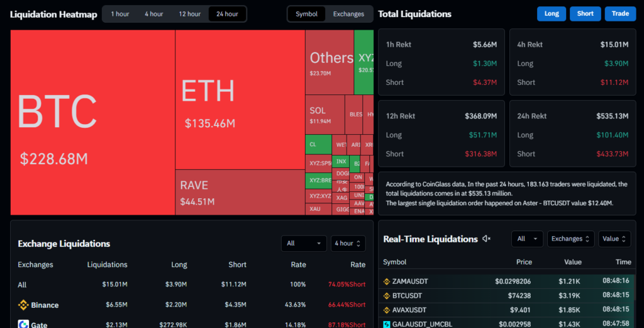Viewport: 644px width, 328px height.
Task: Click the blue Long button
Action: tap(551, 14)
